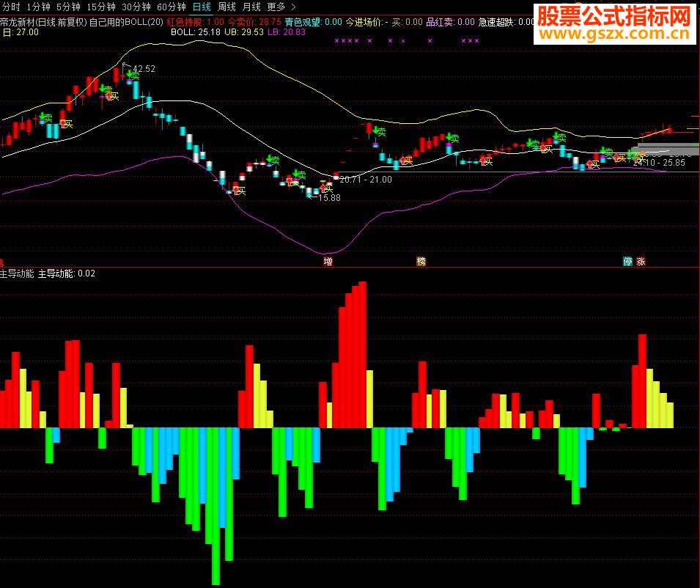Click the 主导动能: 0.02 value
Screen dimensions: 700x588
click(67, 273)
